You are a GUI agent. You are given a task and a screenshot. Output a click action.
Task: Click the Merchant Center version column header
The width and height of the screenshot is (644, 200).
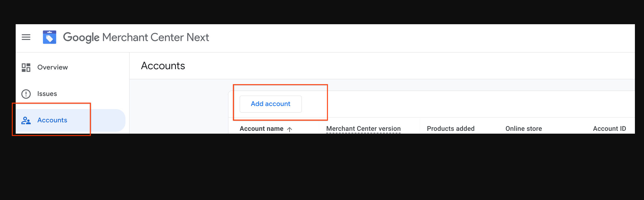click(363, 129)
